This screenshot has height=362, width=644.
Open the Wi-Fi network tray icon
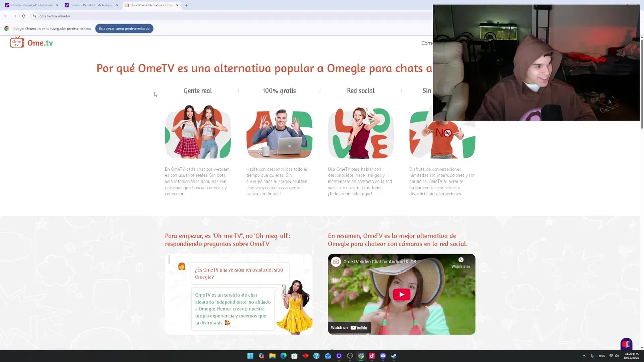click(x=611, y=356)
